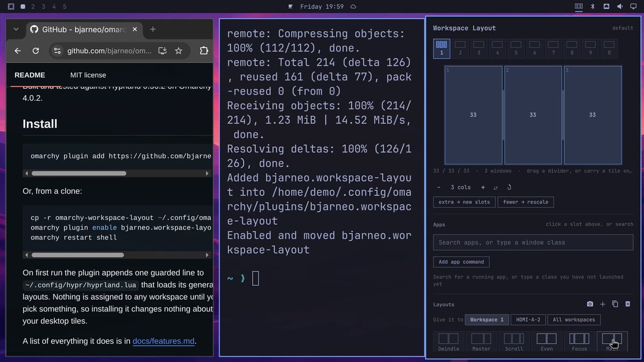The height and width of the screenshot is (362, 644).
Task: Open Bluetooth settings from the top bar
Action: tap(592, 6)
